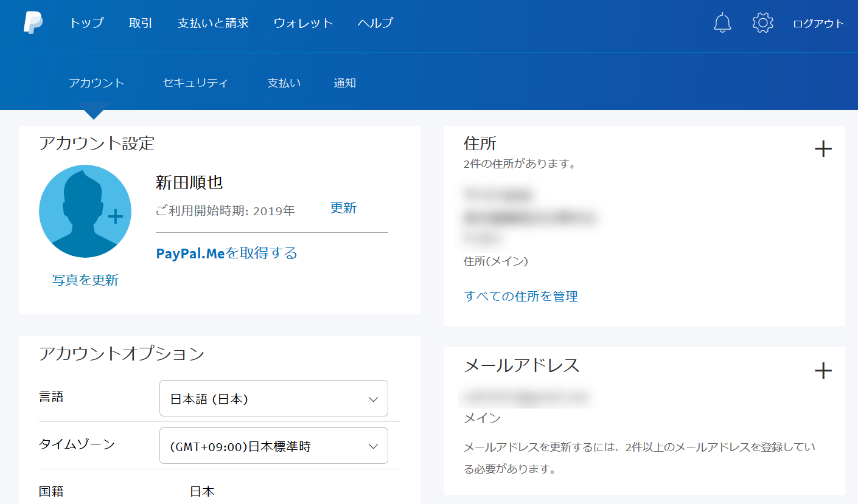The width and height of the screenshot is (858, 504).
Task: Go to 支払いと請求 in navigation
Action: 213,23
